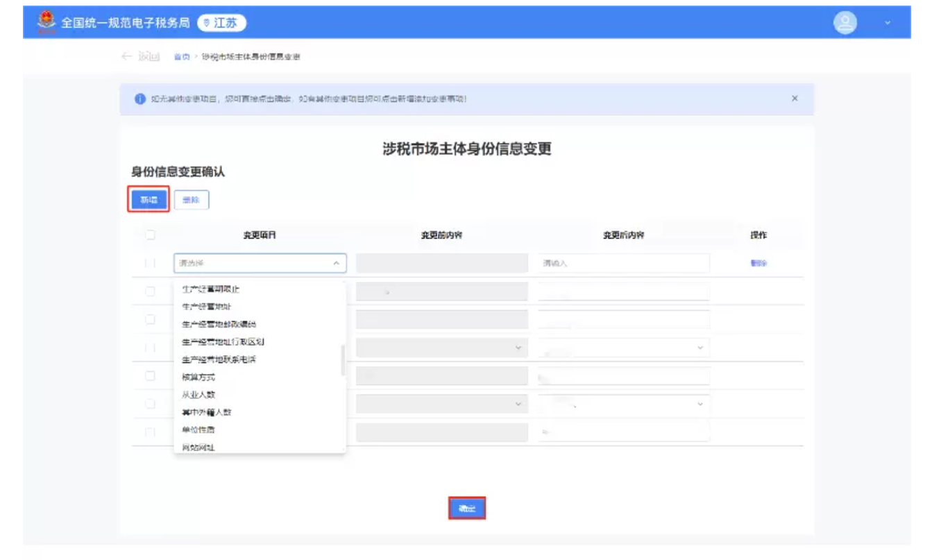Collapse the 请选择 变更项目 dropdown
Screen dimensions: 932x560
pos(336,264)
